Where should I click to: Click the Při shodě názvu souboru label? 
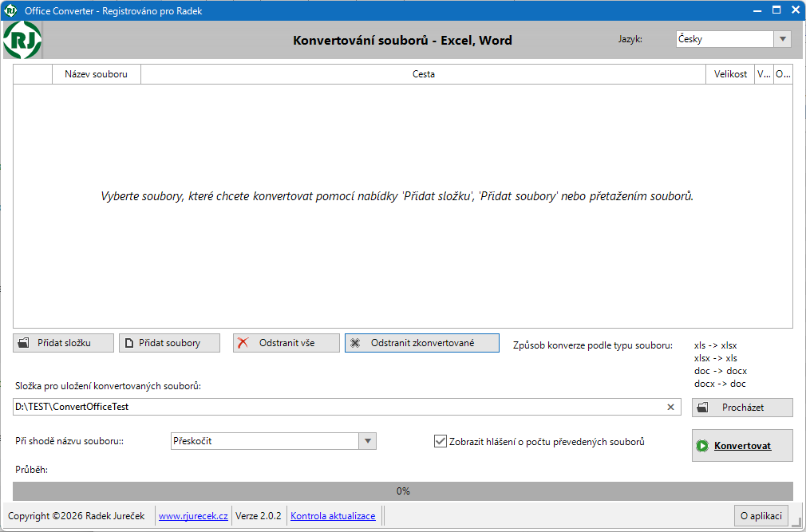[70, 441]
